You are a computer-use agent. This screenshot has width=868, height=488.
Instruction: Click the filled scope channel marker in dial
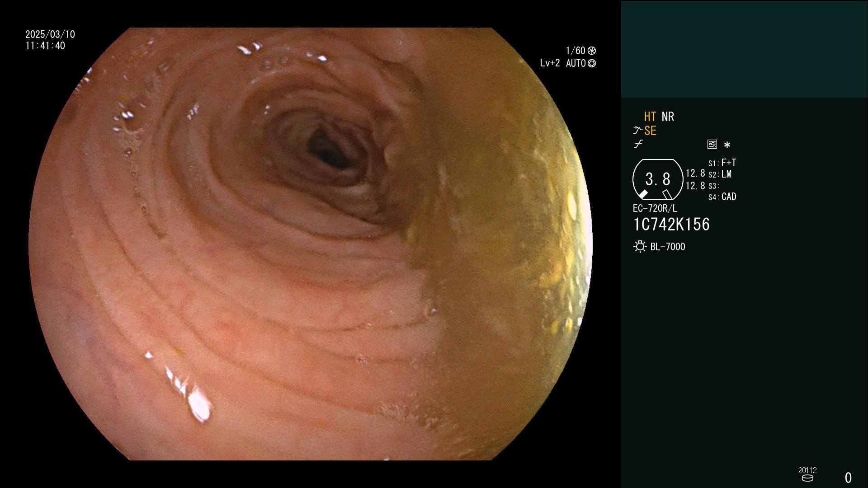[x=643, y=194]
